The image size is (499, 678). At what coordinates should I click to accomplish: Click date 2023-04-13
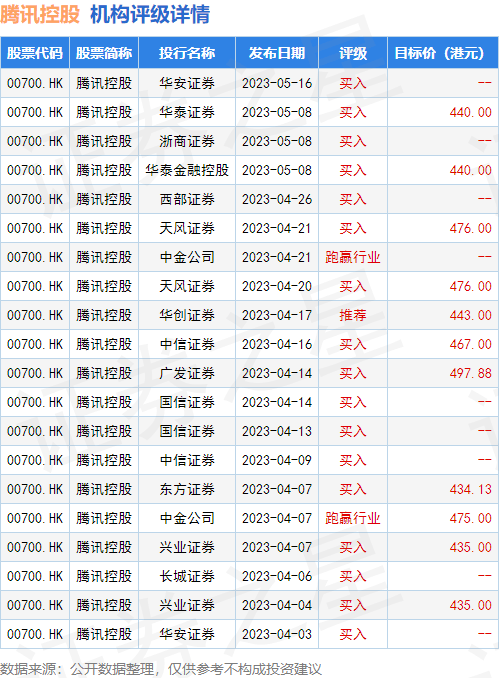tap(277, 431)
